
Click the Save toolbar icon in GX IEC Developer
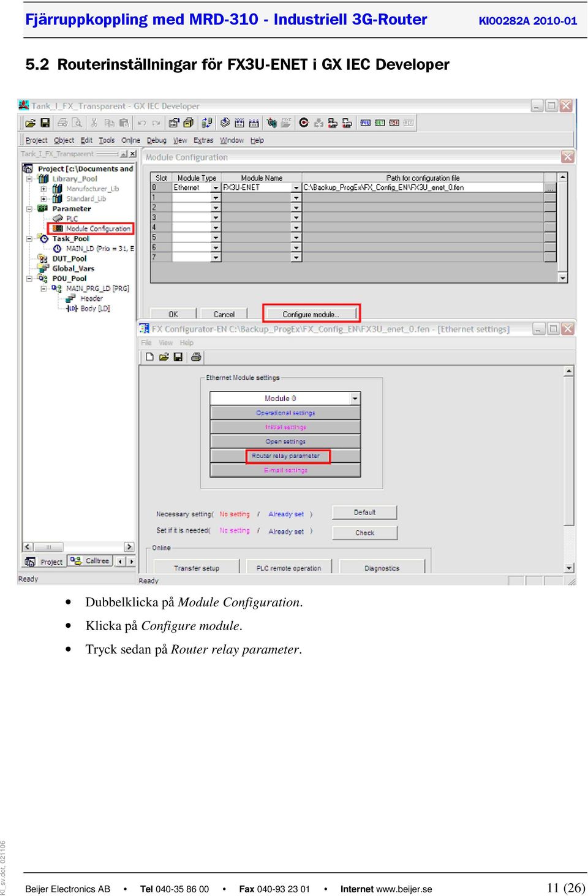click(45, 123)
